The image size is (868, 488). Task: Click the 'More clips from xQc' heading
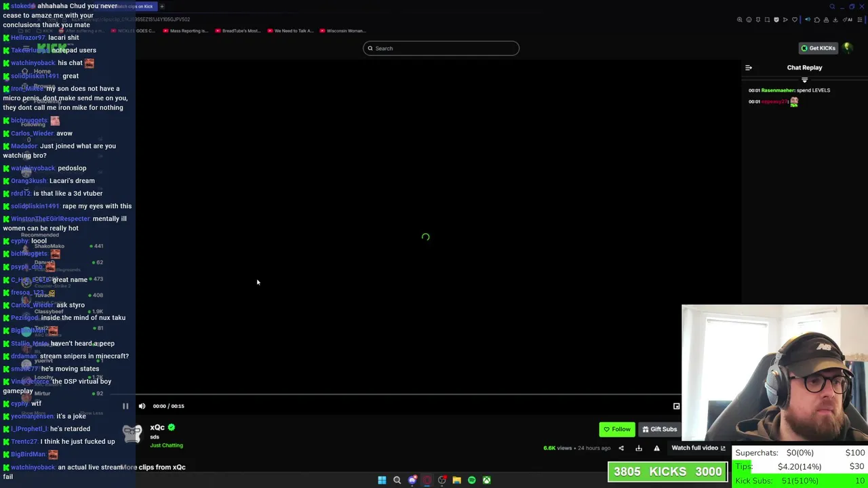click(153, 467)
